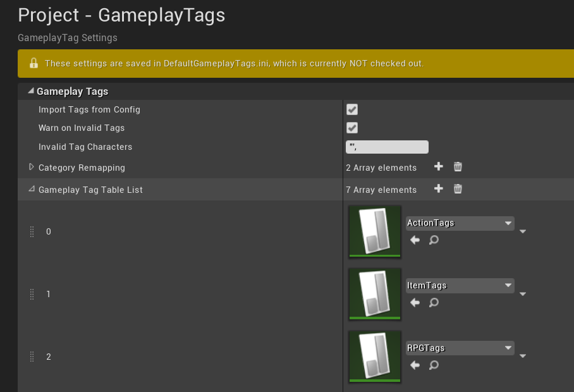Click the "7 Array elements" text
The width and height of the screenshot is (574, 392).
(381, 190)
